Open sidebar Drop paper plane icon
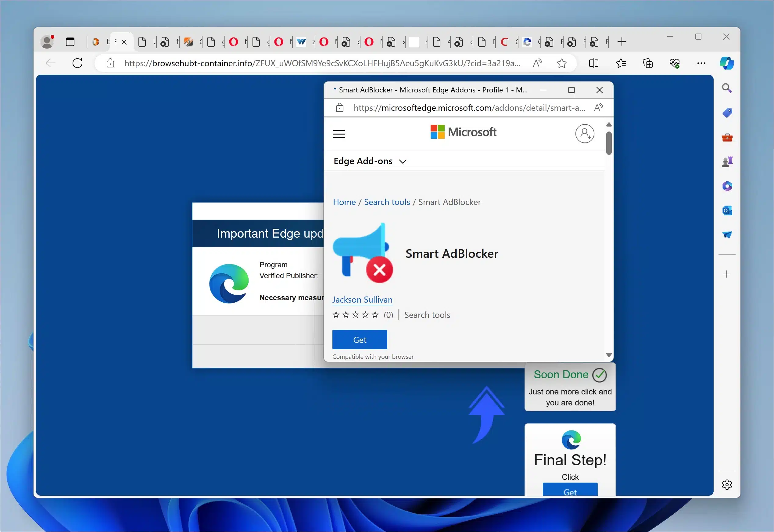Screen dimensions: 774x532 pos(727,235)
